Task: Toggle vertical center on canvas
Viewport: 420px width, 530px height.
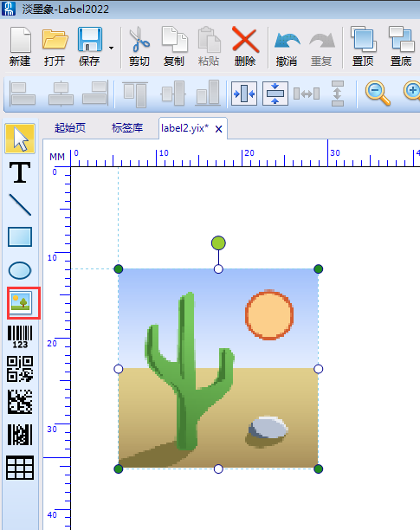Action: 275,94
